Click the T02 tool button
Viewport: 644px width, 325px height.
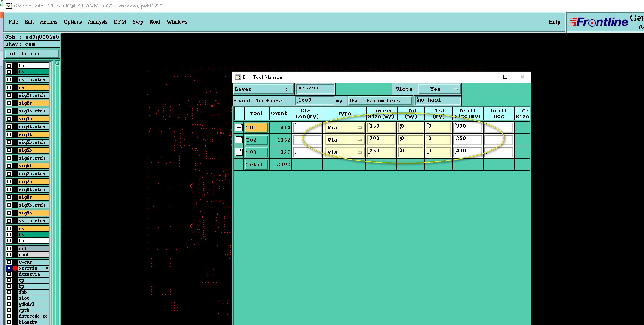[257, 140]
